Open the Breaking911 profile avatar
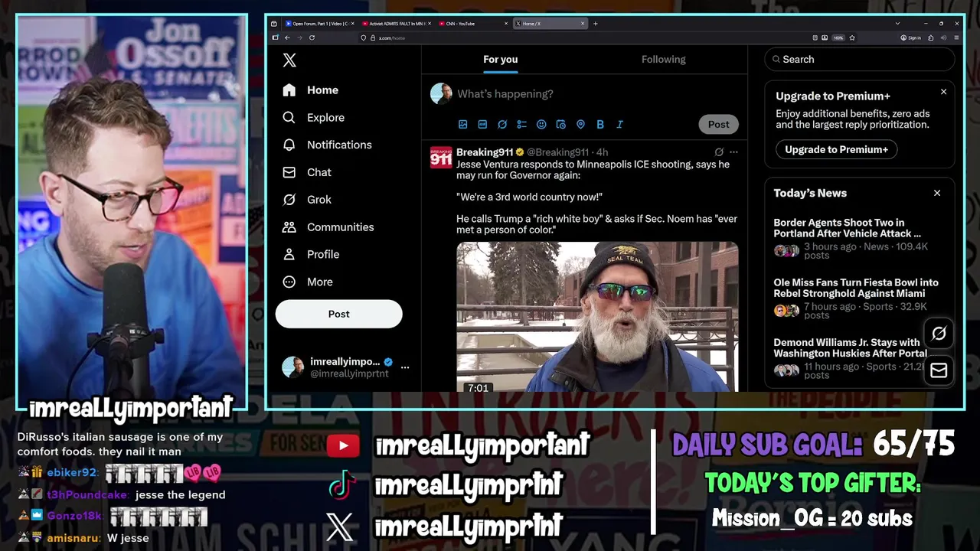The width and height of the screenshot is (980, 551). pyautogui.click(x=441, y=158)
